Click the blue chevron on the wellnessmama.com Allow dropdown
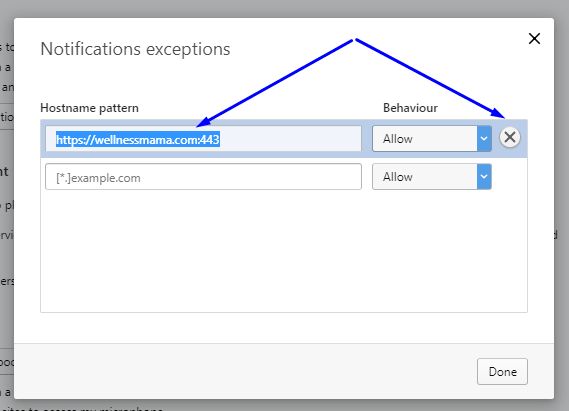 pyautogui.click(x=484, y=139)
